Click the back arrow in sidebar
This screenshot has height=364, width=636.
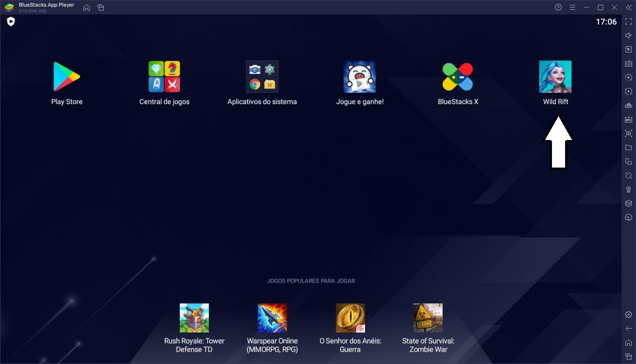pos(629,329)
